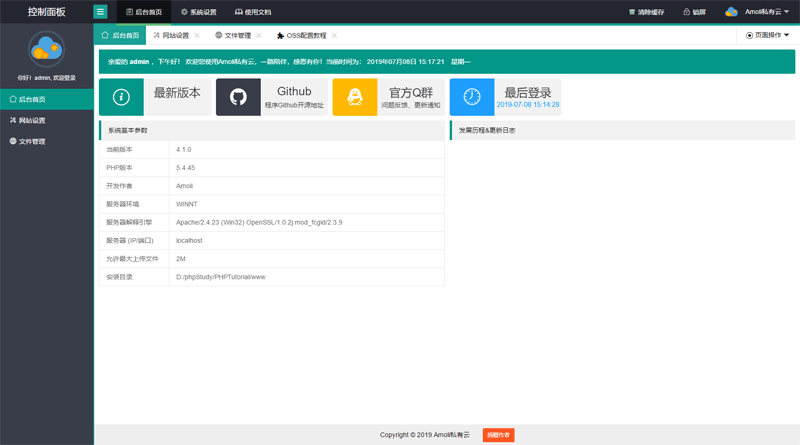
Task: Click the yellow QQ penguin icon
Action: [x=355, y=97]
